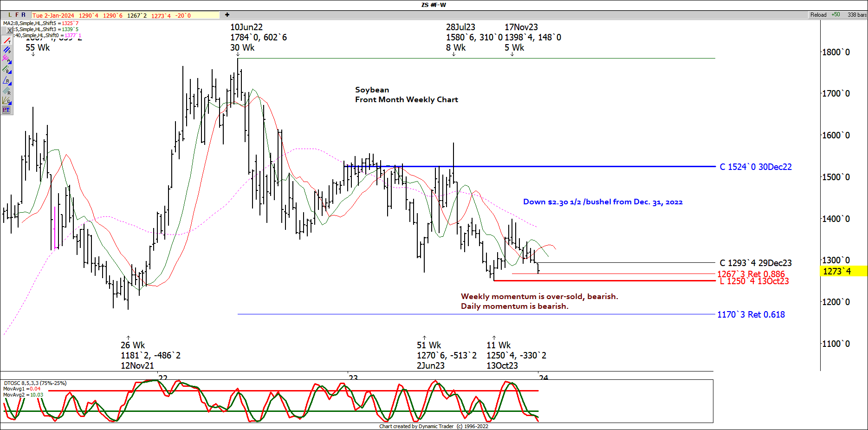Image resolution: width=868 pixels, height=430 pixels.
Task: Click the '23' year marker on time axis
Action: pyautogui.click(x=353, y=378)
